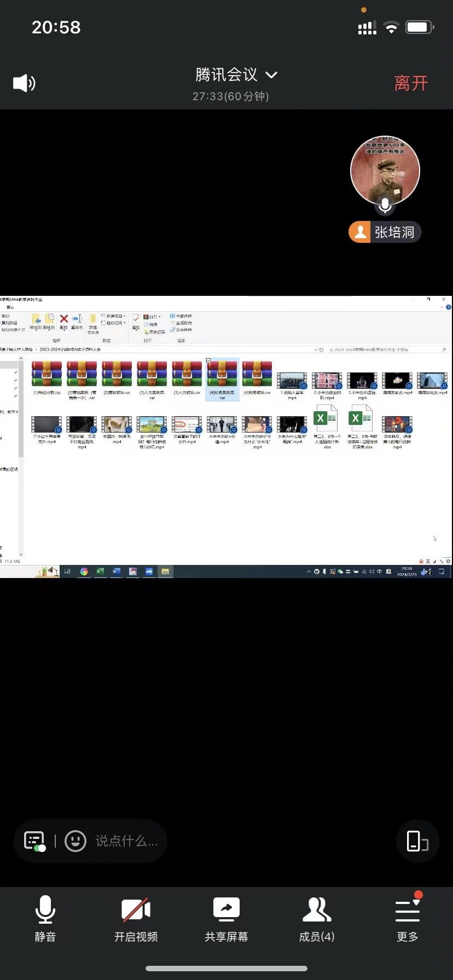Select the 小米为什么推出高端.mp4 video
The width and height of the screenshot is (453, 980).
pyautogui.click(x=292, y=430)
